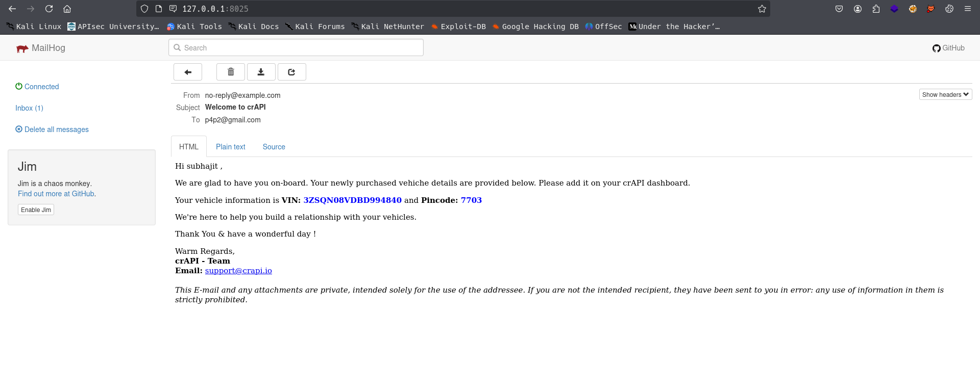Click the MailHog pig logo
The width and height of the screenshot is (980, 365).
point(22,48)
